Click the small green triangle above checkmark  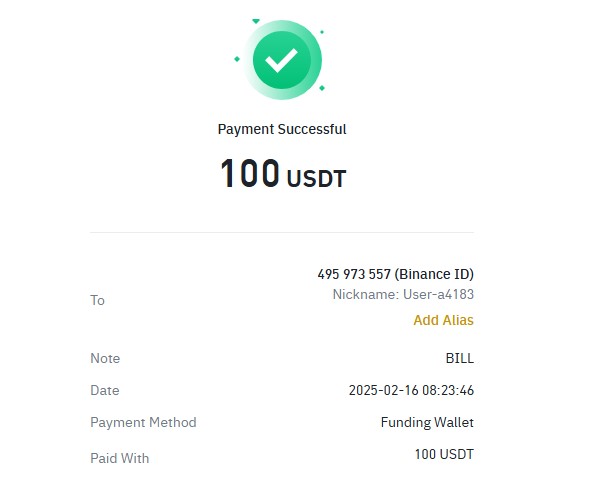256,20
